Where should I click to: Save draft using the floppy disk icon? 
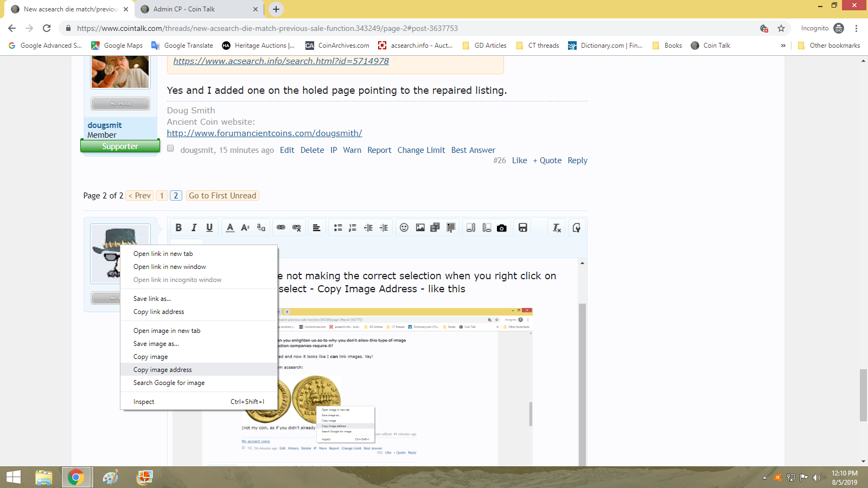tap(522, 228)
